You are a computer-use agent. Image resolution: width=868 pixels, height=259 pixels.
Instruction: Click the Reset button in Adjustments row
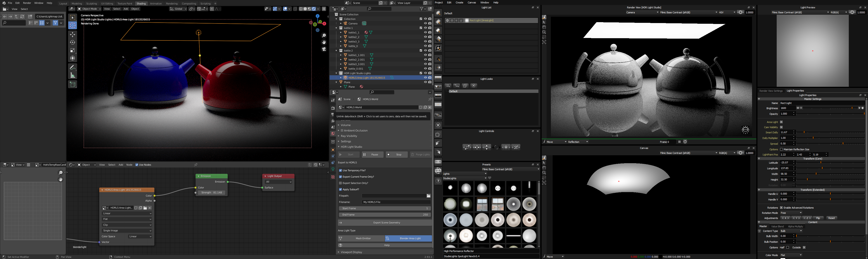[x=831, y=218]
